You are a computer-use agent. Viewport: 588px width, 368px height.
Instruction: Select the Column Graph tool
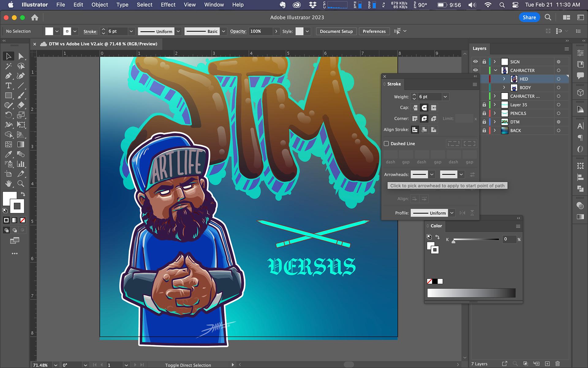[21, 164]
